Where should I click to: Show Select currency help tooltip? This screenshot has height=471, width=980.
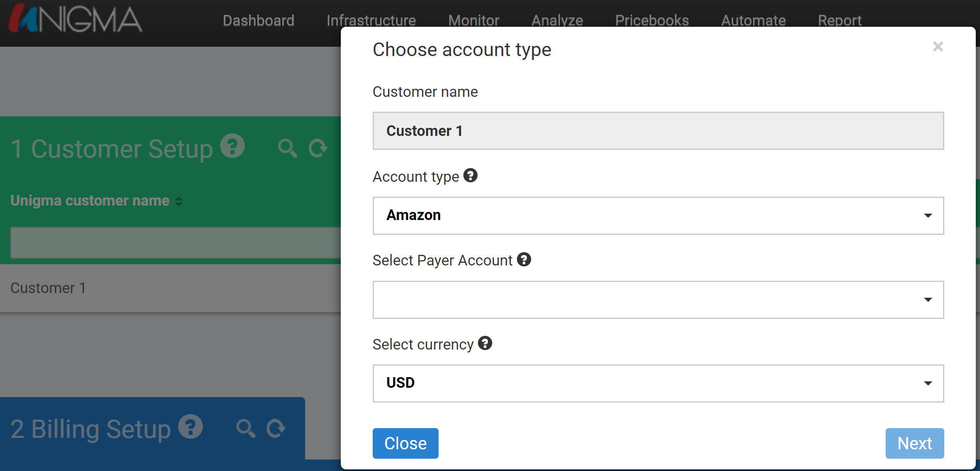point(485,343)
